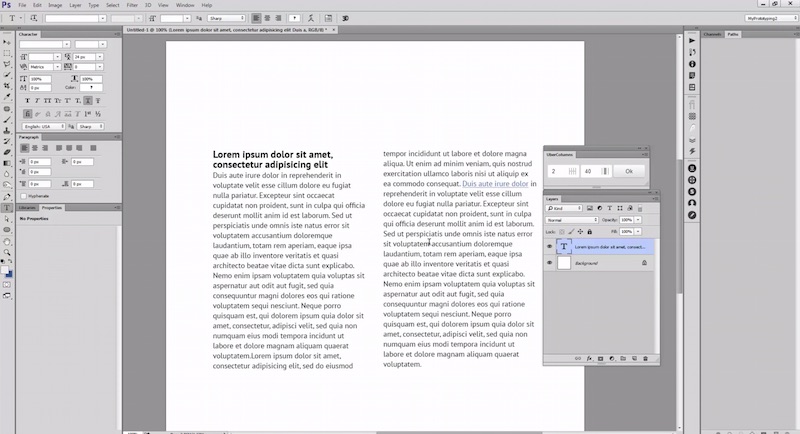
Task: Toggle Faux Italic in Character panel
Action: (x=37, y=101)
